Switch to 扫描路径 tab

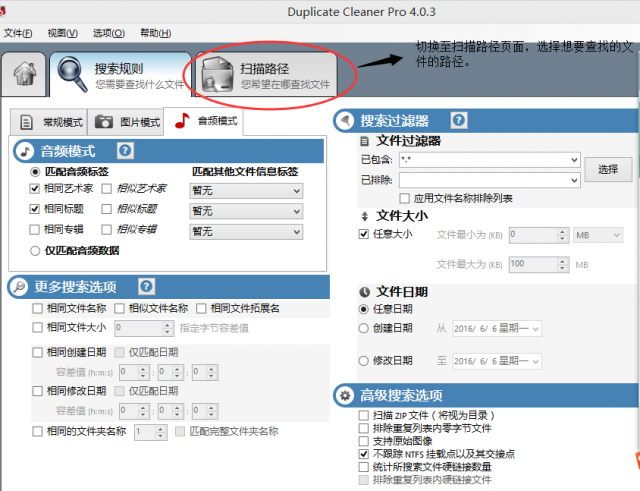point(266,74)
